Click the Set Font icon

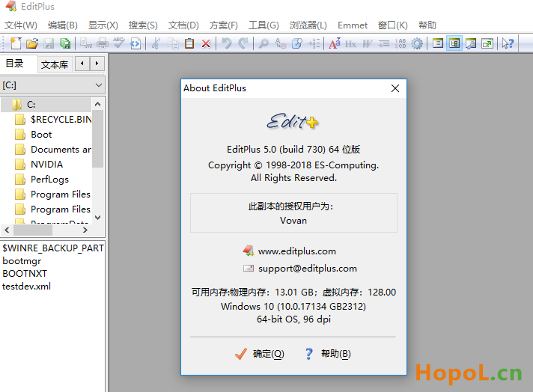tap(334, 43)
